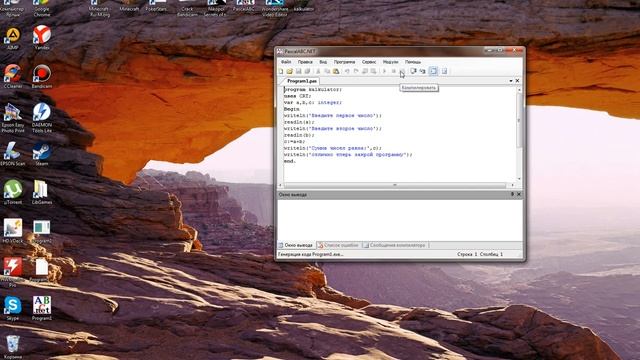This screenshot has width=640, height=360.
Task: Click in the empty output window area
Action: 400,220
